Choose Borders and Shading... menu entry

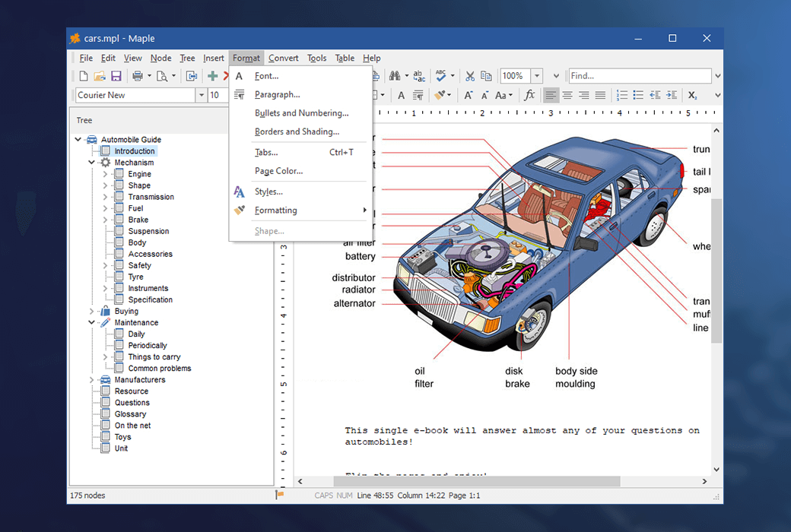pyautogui.click(x=300, y=132)
